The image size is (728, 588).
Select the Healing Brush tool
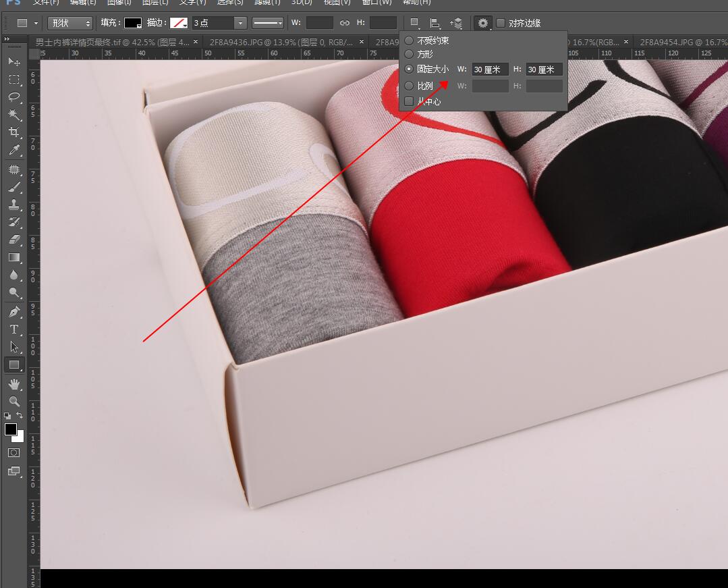click(x=14, y=169)
